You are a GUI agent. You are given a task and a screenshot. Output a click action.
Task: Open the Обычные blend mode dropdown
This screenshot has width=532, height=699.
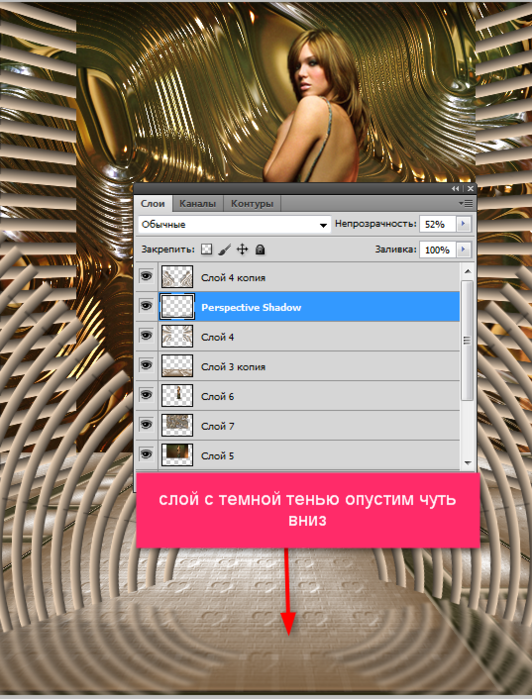point(235,225)
